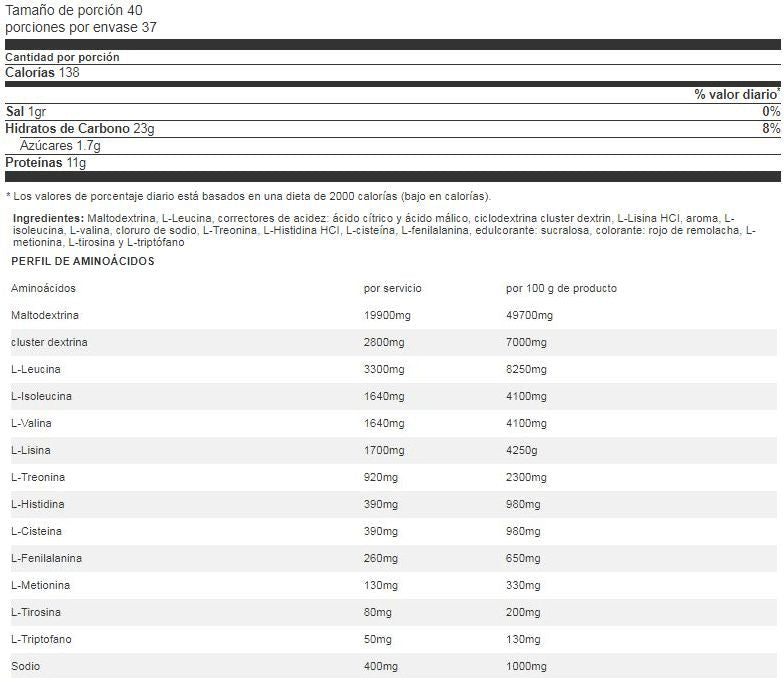Select the '19900mg' value
The height and width of the screenshot is (678, 784).
[x=387, y=315]
